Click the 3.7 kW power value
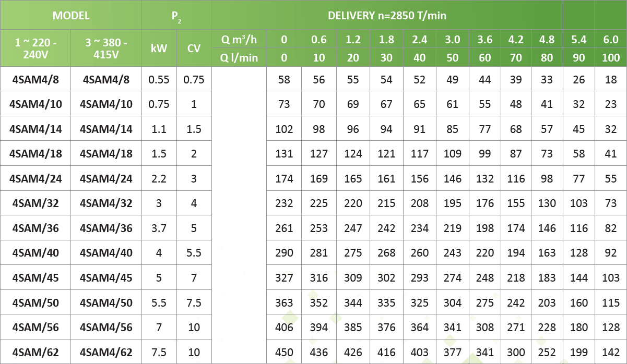 159,228
